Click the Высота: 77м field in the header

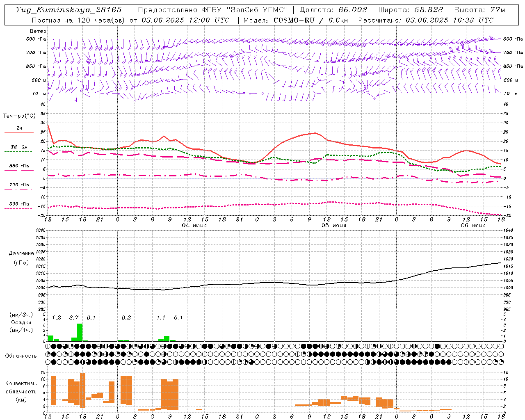[x=480, y=10]
